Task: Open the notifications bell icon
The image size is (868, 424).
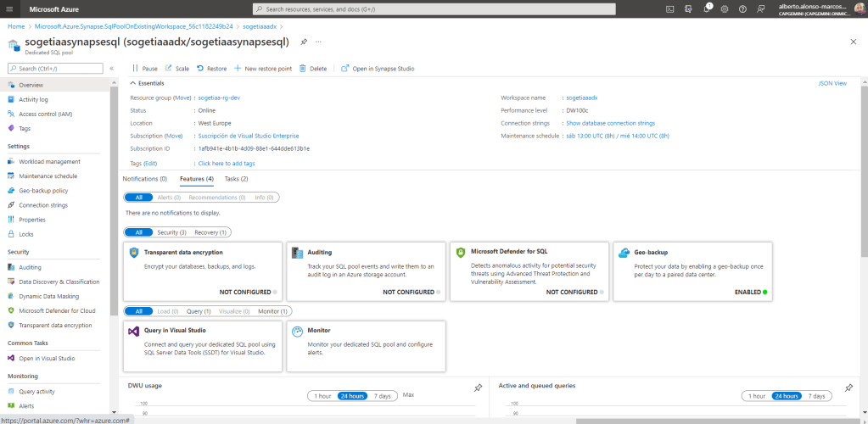Action: [707, 8]
